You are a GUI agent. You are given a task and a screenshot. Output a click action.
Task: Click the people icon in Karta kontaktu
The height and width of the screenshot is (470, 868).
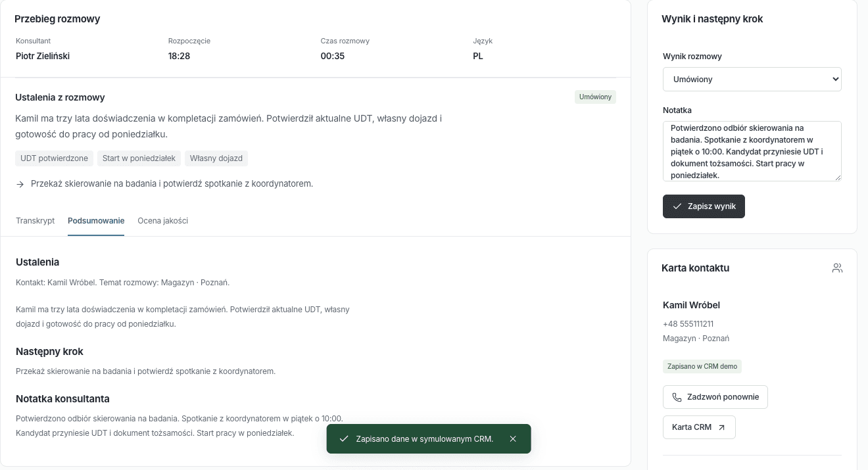point(837,268)
